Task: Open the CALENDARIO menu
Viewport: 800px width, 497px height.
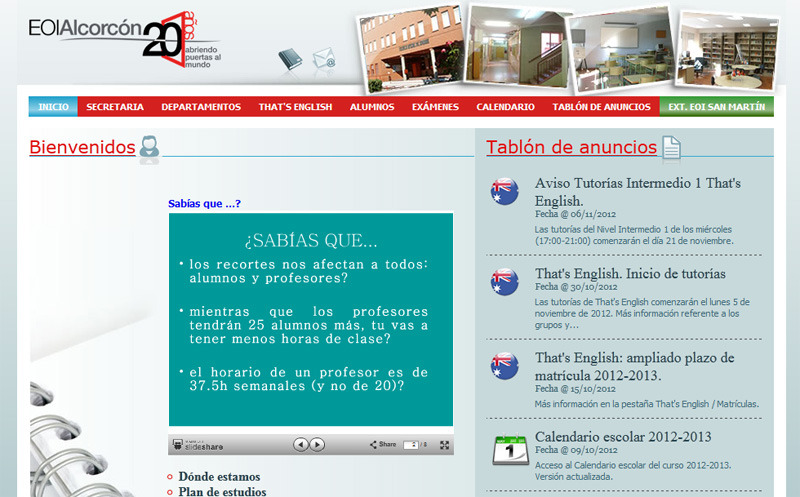Action: pyautogui.click(x=505, y=107)
